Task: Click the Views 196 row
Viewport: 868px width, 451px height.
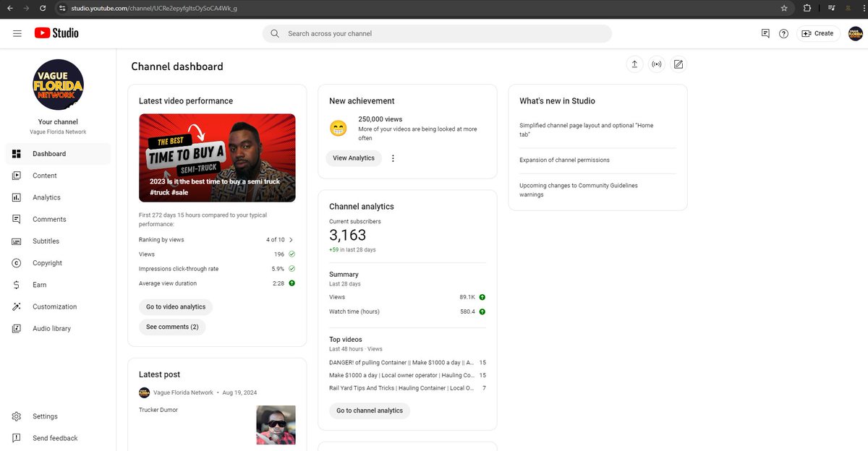Action: pyautogui.click(x=217, y=254)
